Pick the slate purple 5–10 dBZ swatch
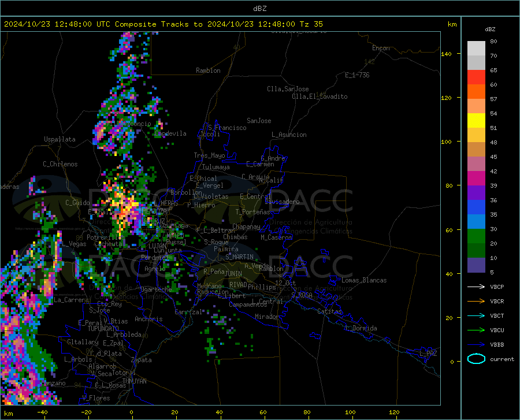Screen dimensions: 520x420 coord(476,265)
